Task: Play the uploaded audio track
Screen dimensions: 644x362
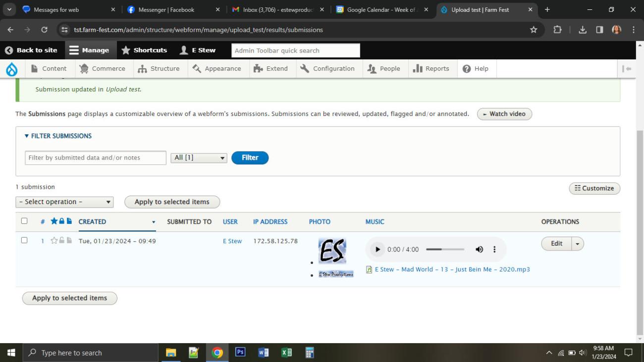Action: (377, 250)
